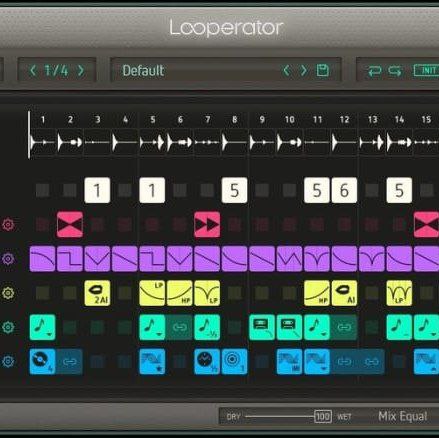Toggle the second loop arrows icon beside INIT
The image size is (439, 438).
tap(395, 71)
